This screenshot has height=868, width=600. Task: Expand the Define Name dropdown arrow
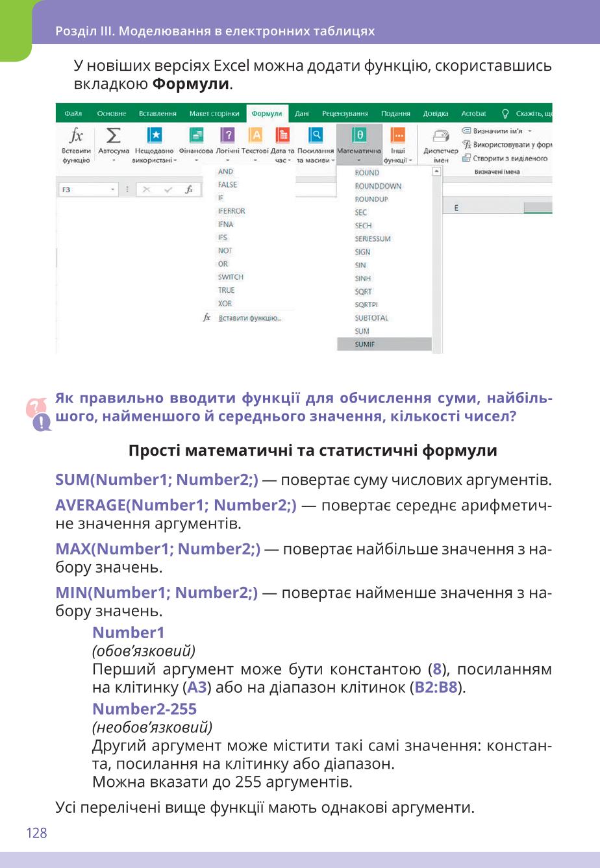point(529,131)
